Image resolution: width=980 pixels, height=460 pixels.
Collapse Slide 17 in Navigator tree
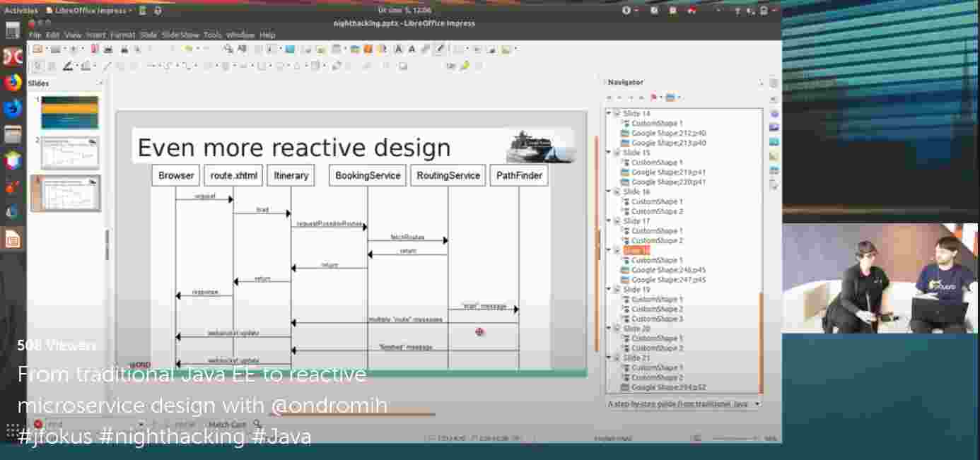[609, 221]
